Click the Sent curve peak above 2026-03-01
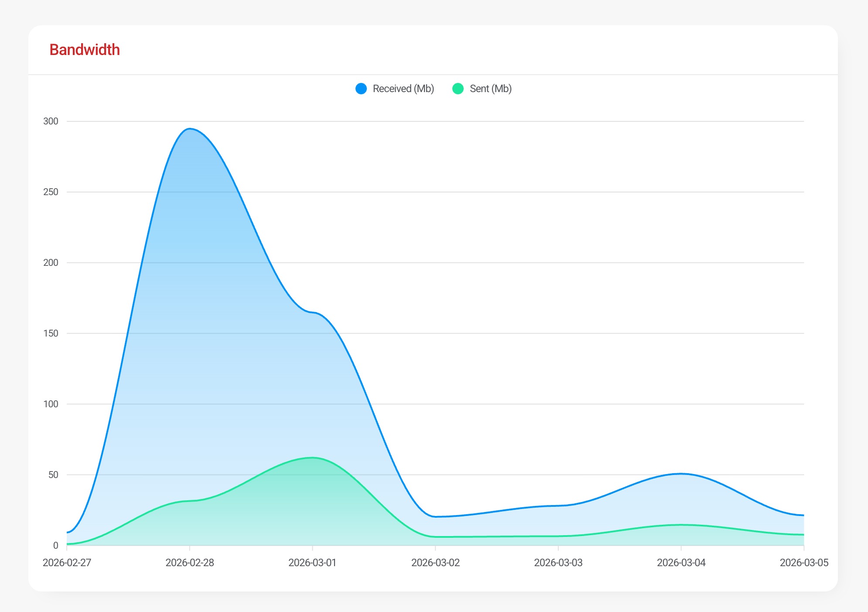 point(312,457)
